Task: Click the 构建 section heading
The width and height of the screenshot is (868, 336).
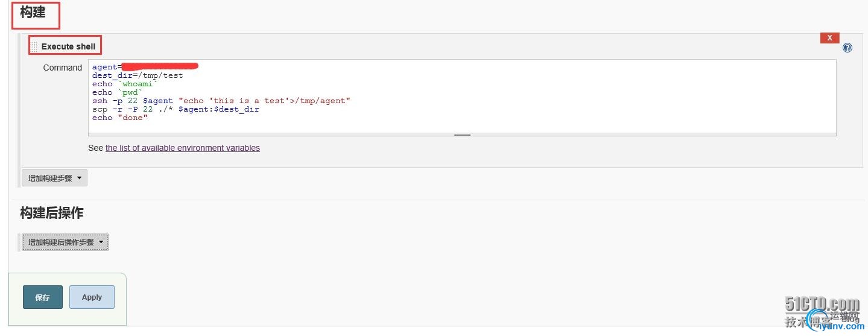Action: click(x=33, y=12)
